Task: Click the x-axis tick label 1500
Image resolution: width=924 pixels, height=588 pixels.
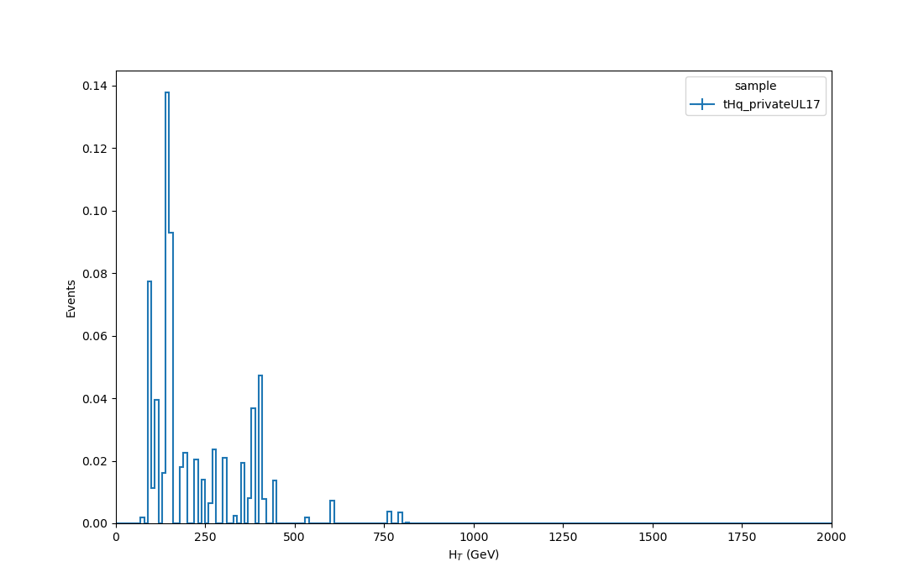Action: pyautogui.click(x=653, y=537)
